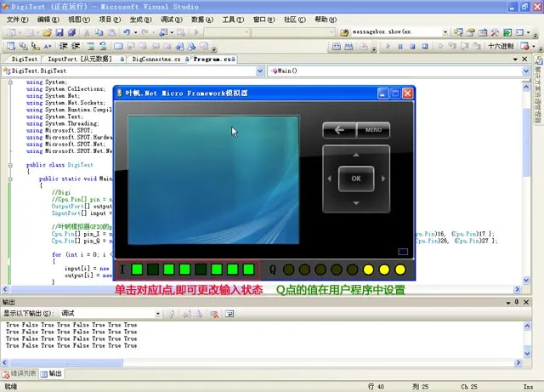Screen dimensions: 544x392
Task: Click the Output panel horizontal scrollbar thumb
Action: [66, 362]
